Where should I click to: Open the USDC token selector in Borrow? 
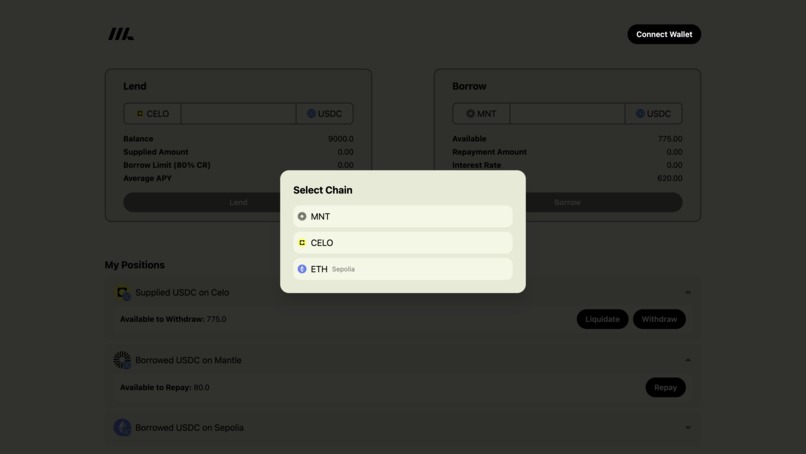click(x=653, y=114)
